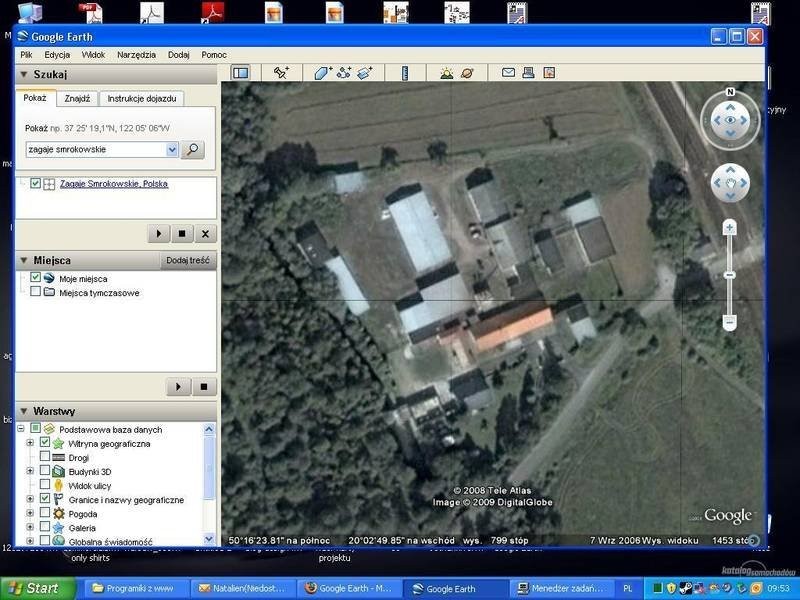
Task: Open the Pomoc menu
Action: click(x=214, y=55)
